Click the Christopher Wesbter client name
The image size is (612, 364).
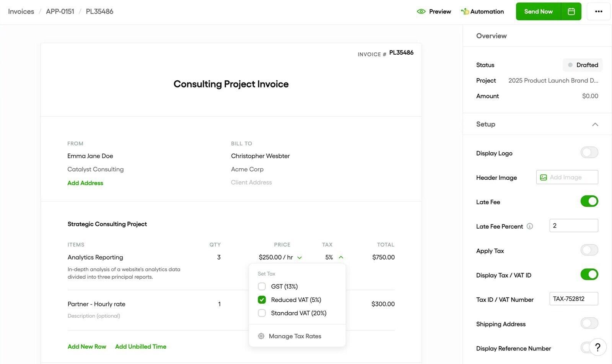click(x=260, y=156)
